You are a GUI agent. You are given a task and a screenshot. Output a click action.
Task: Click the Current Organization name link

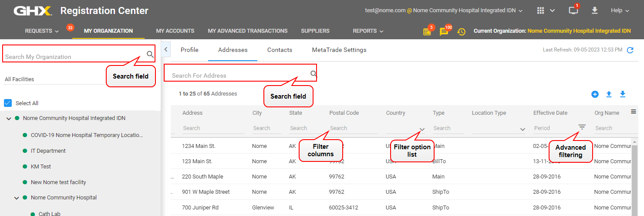pyautogui.click(x=579, y=31)
